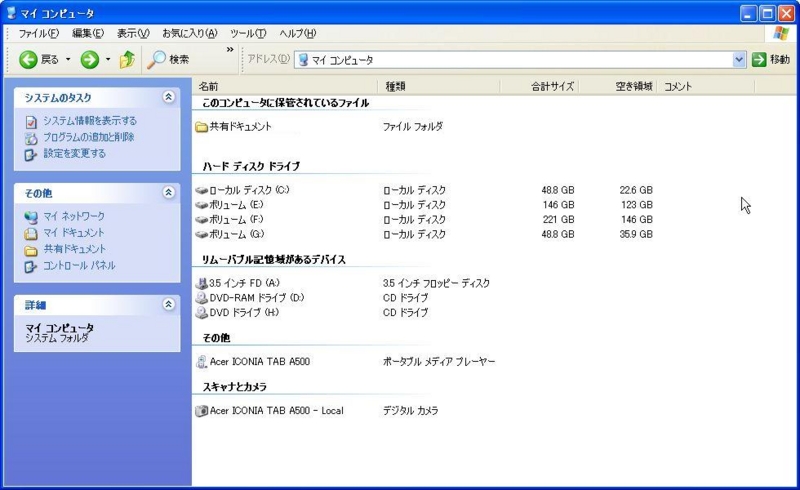Image resolution: width=800 pixels, height=490 pixels.
Task: Select 3.5 インチ FD (A:) floppy icon
Action: pyautogui.click(x=202, y=283)
